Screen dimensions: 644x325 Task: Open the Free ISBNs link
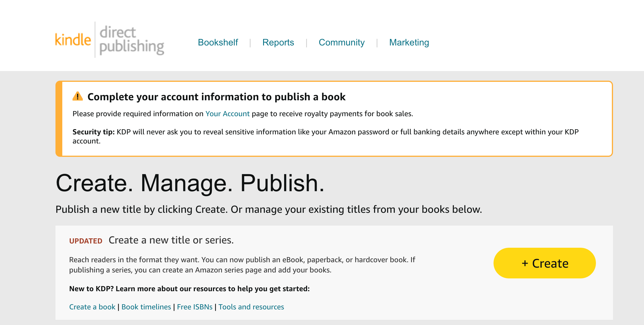pyautogui.click(x=195, y=307)
